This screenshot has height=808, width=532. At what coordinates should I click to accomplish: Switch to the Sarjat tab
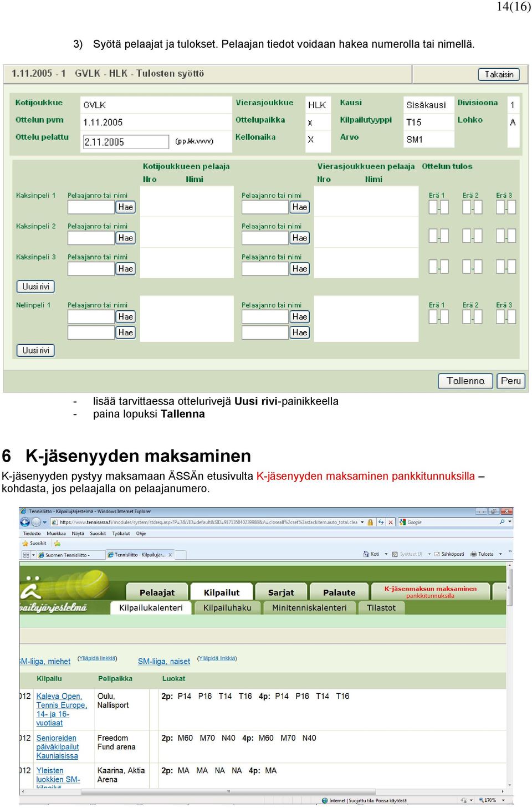(281, 592)
